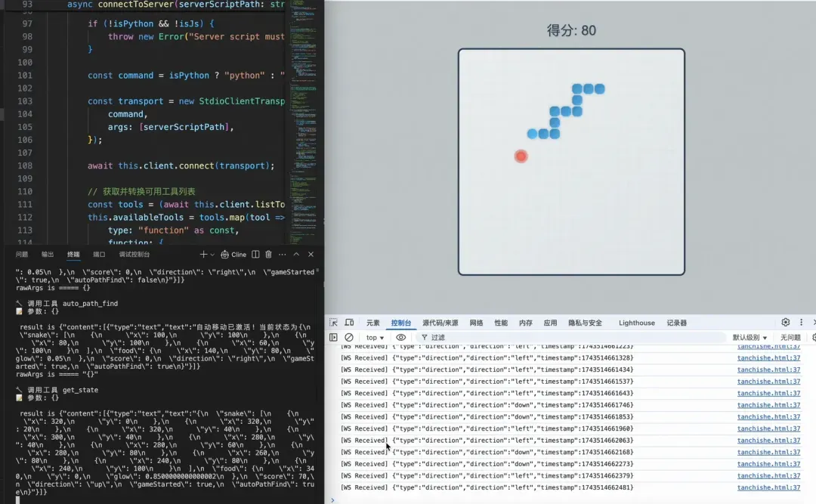Open tanchishe.html:37 link for timestamp 1743514661746
Image resolution: width=816 pixels, height=504 pixels.
click(768, 405)
